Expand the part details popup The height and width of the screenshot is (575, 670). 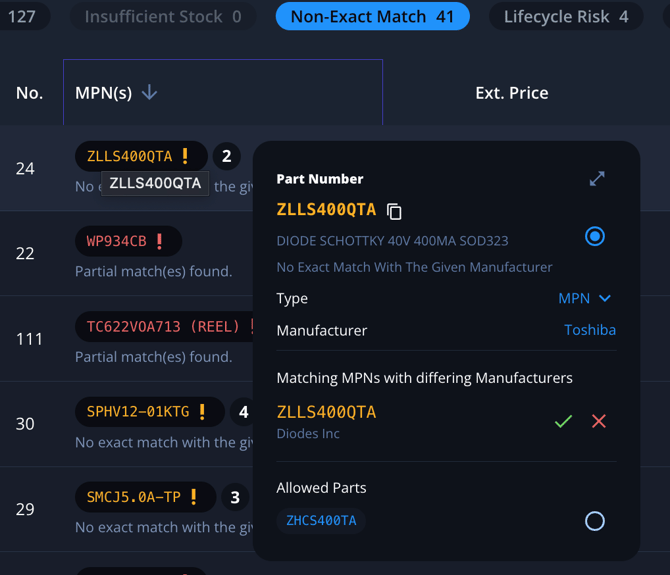[x=597, y=178]
